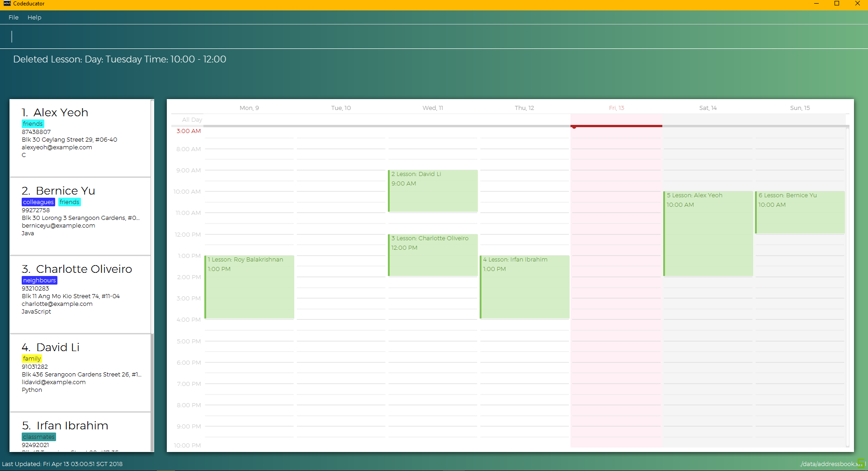Click lidavid@example.com email

[x=54, y=382]
